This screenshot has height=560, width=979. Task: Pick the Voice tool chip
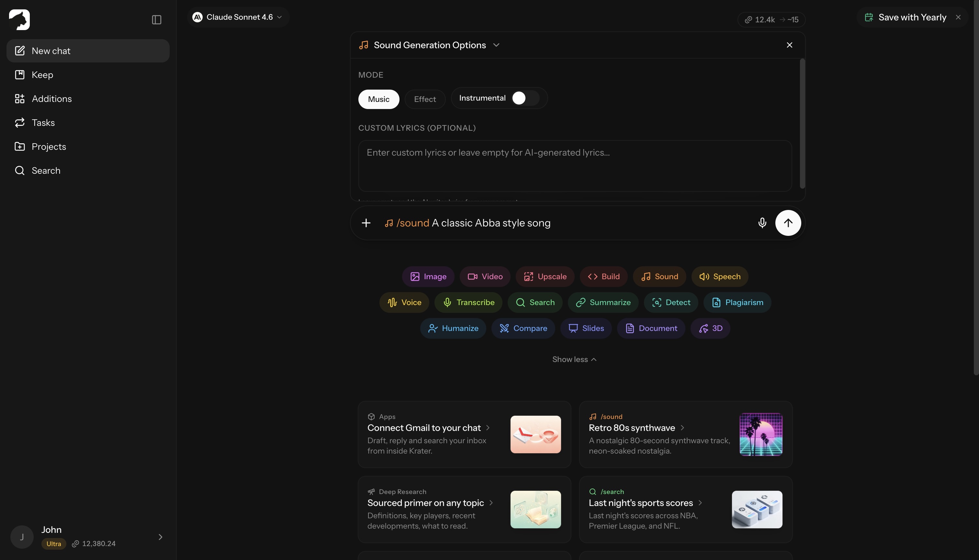coord(404,302)
